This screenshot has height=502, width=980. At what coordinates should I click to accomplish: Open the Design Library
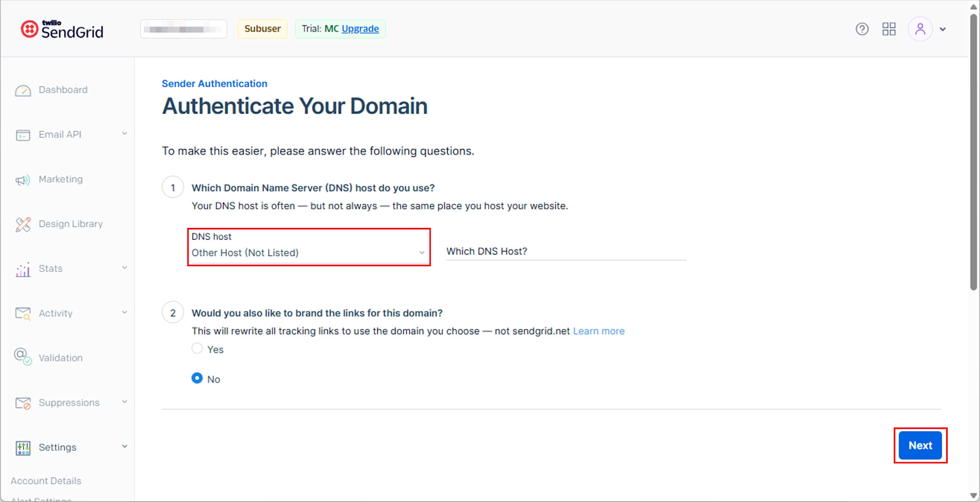(71, 224)
